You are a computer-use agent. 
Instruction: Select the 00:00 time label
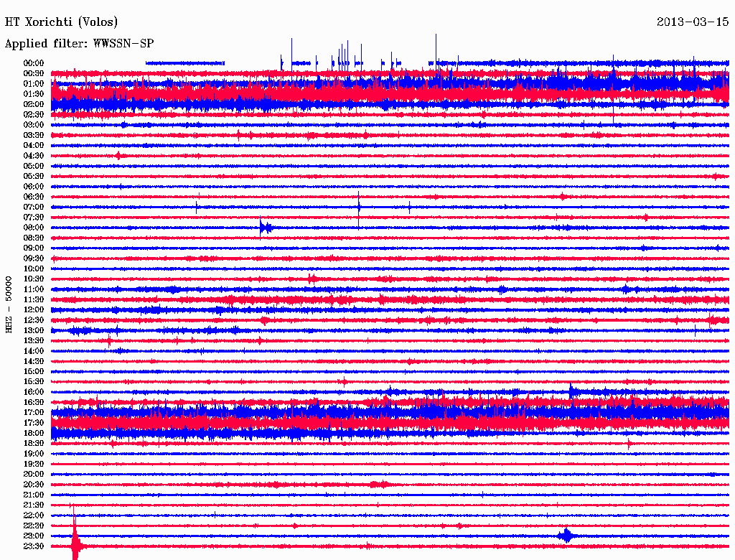[34, 63]
